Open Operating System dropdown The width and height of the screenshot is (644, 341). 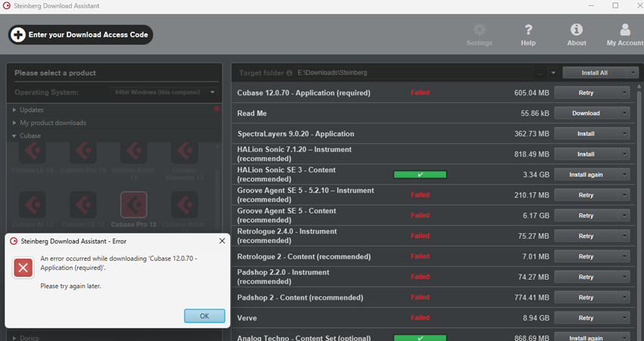point(164,92)
